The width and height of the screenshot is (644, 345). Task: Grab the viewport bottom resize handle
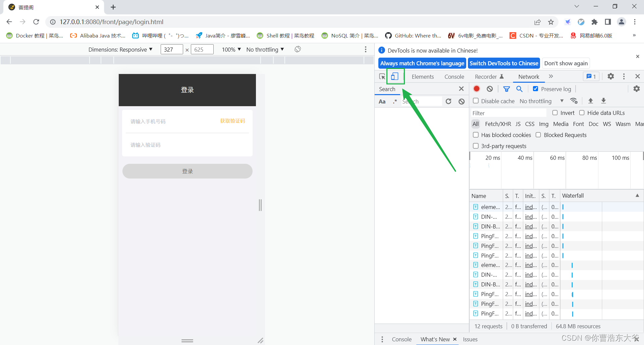187,341
